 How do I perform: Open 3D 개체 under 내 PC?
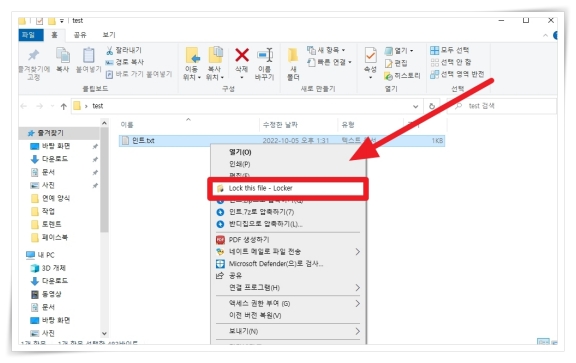(53, 268)
